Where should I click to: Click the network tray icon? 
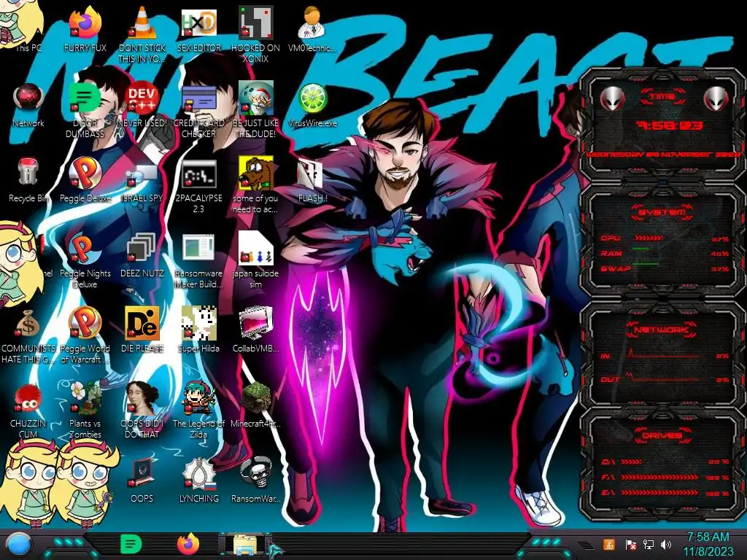coord(648,544)
